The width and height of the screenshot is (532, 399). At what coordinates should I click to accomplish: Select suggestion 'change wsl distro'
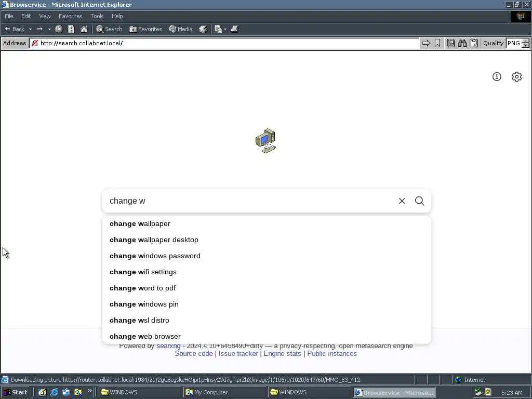click(x=267, y=320)
